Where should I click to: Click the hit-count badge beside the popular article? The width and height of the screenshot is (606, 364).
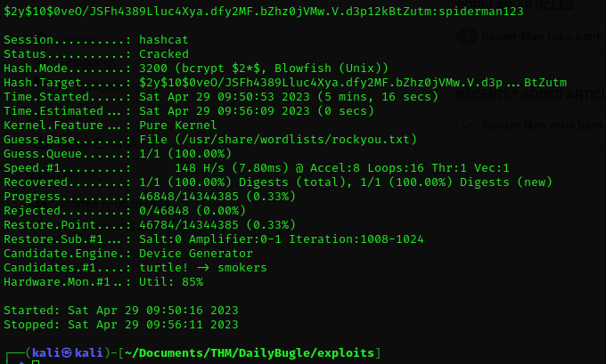[465, 36]
